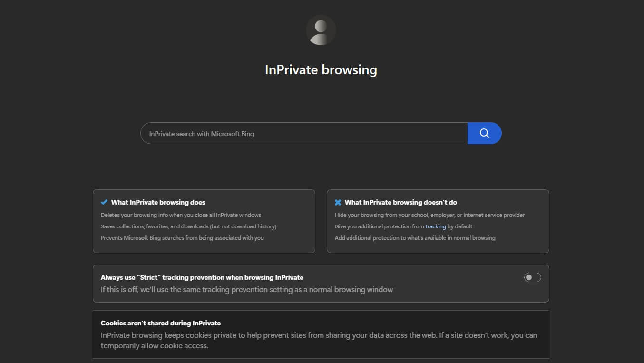Click "What InPrivate browsing does" heading
Image resolution: width=644 pixels, height=363 pixels.
[158, 202]
